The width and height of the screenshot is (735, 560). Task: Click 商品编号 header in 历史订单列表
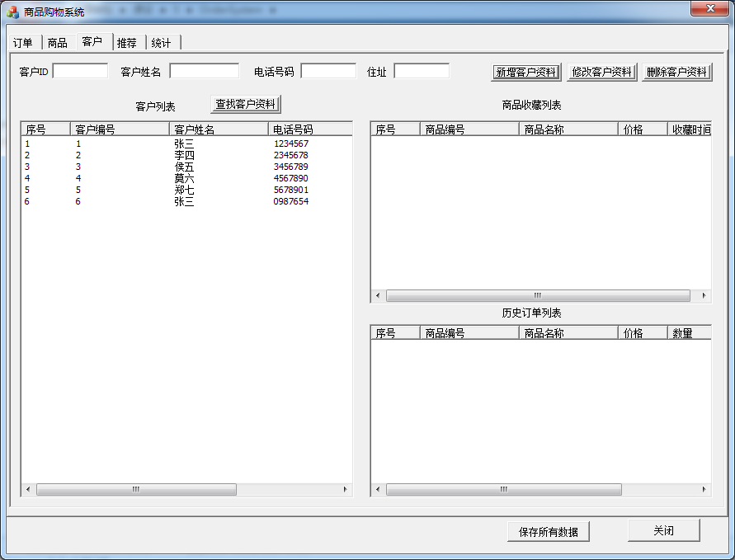[x=469, y=332]
